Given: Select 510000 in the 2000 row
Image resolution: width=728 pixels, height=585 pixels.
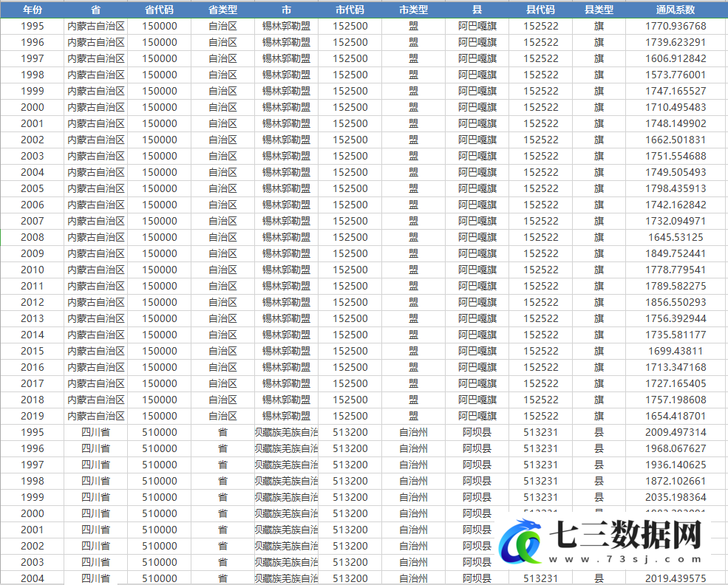Looking at the screenshot, I should pyautogui.click(x=159, y=513).
